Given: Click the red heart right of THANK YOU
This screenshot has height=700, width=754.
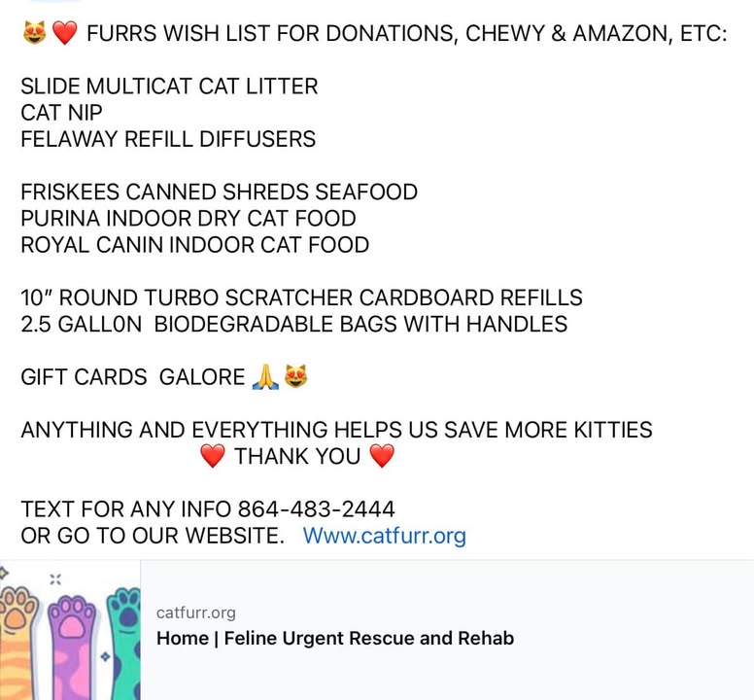Looking at the screenshot, I should pos(382,456).
